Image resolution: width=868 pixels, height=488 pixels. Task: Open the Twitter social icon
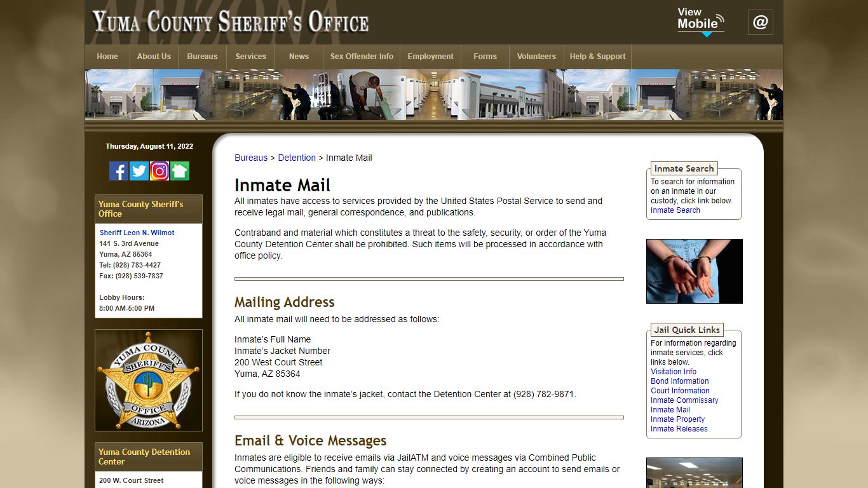[x=139, y=171]
